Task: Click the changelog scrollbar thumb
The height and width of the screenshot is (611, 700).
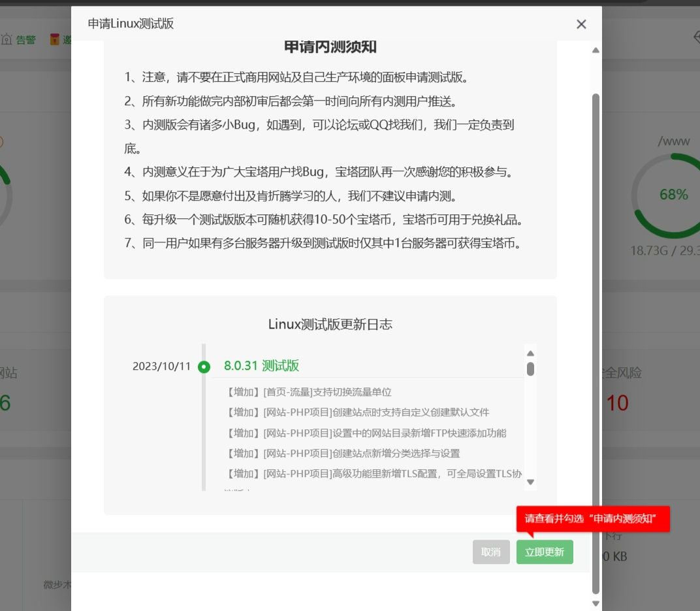Action: pos(530,369)
